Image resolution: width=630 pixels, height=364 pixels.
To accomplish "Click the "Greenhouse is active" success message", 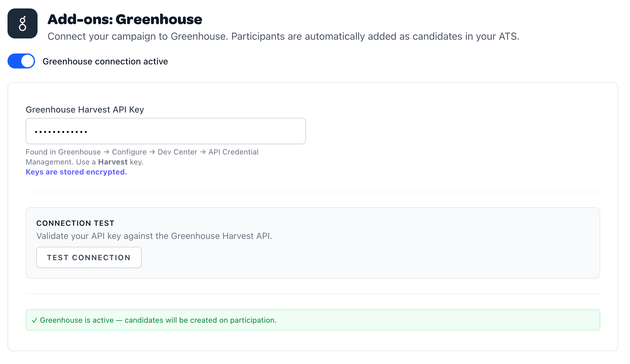I will 158,320.
